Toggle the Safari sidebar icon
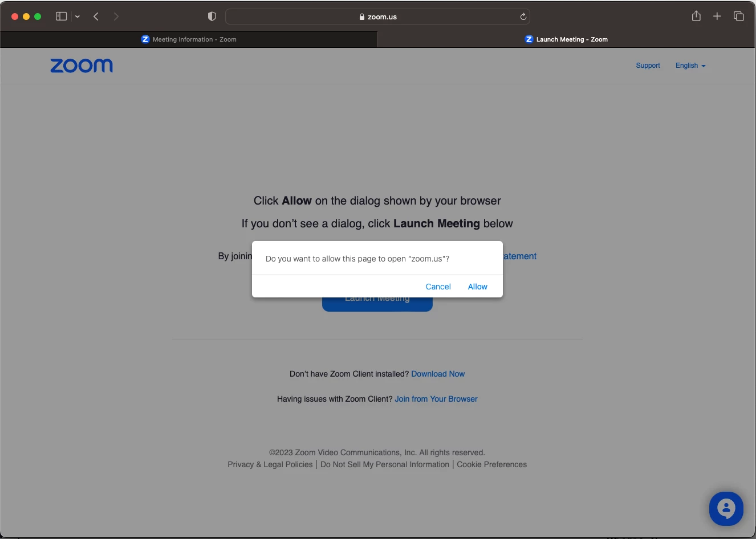756x539 pixels. coord(61,17)
